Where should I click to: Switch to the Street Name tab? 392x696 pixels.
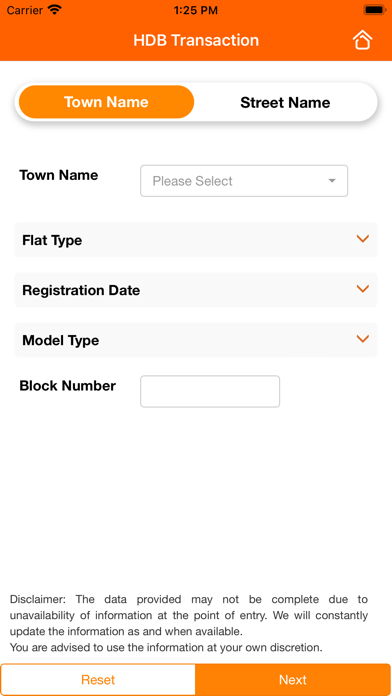(285, 103)
